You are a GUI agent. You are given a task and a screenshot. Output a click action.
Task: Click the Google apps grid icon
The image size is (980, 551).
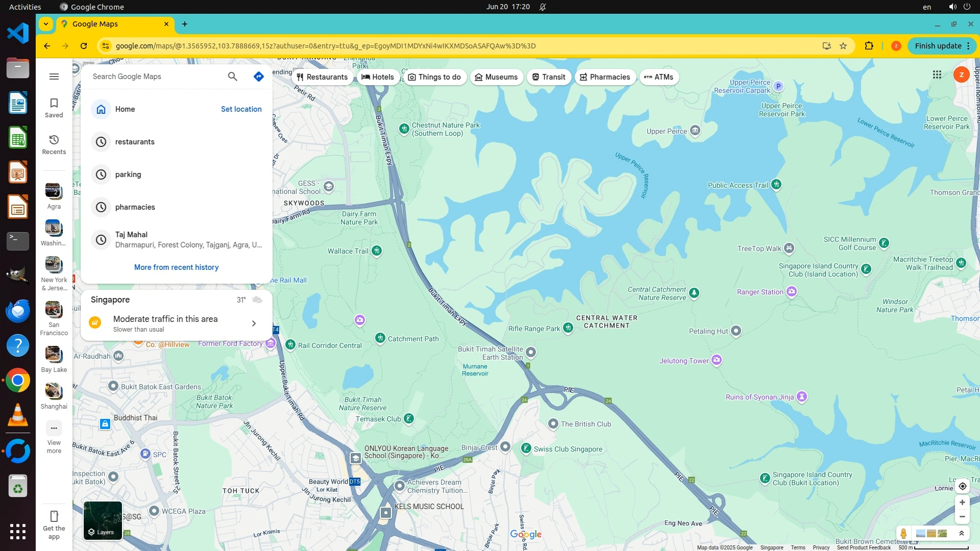click(937, 75)
